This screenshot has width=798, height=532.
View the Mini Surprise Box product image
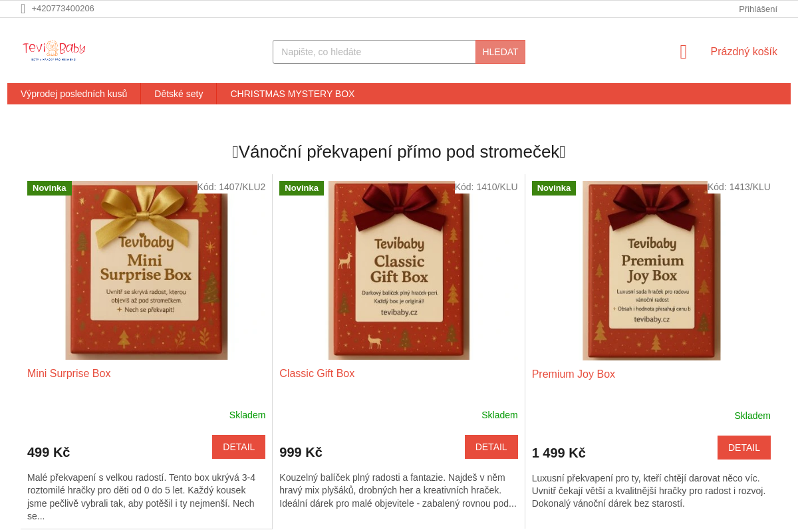(146, 271)
